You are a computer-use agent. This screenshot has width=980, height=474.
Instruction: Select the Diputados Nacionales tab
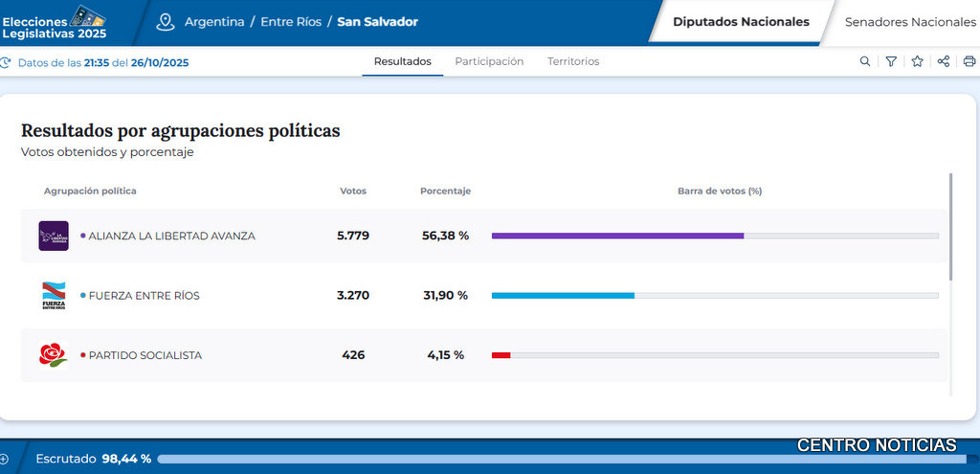740,22
